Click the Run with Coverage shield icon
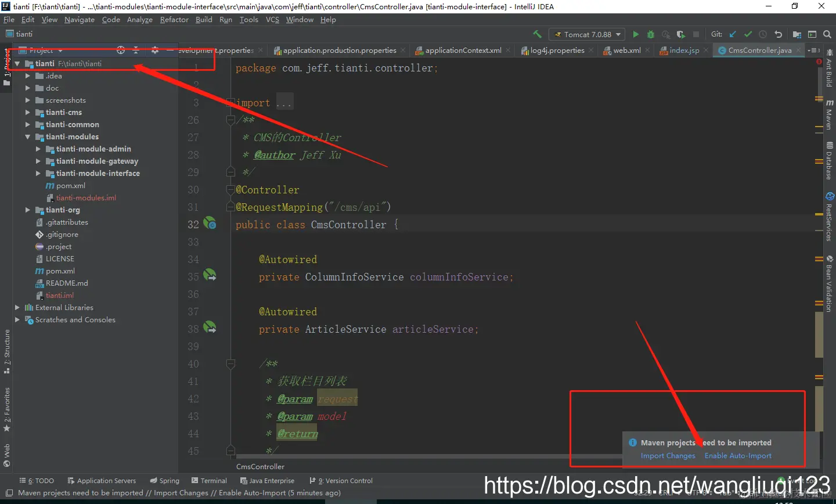 (x=681, y=34)
